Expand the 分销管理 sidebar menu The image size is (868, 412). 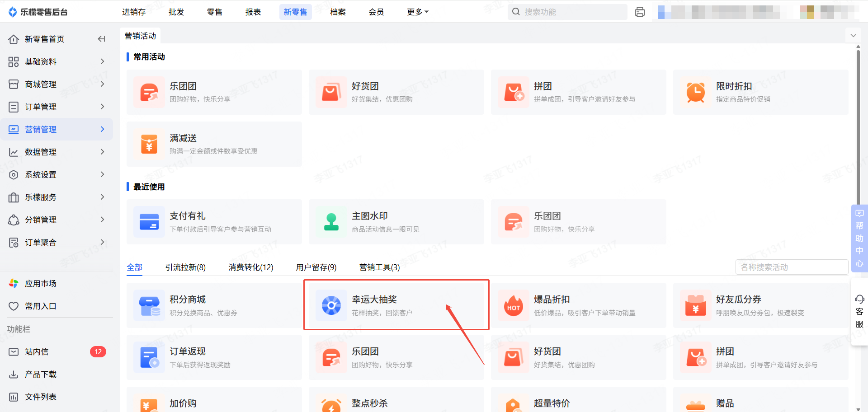pyautogui.click(x=57, y=220)
